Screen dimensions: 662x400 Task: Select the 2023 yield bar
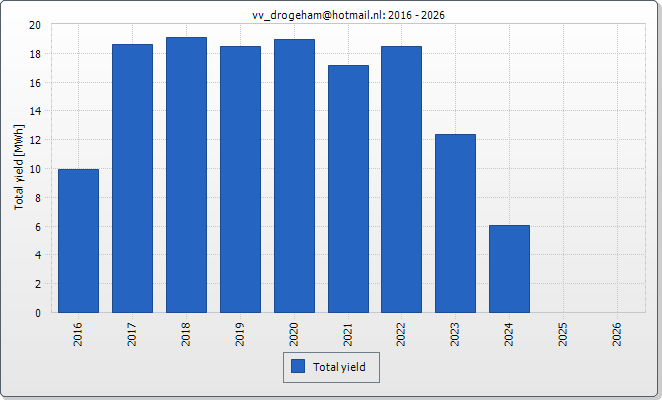coord(455,223)
